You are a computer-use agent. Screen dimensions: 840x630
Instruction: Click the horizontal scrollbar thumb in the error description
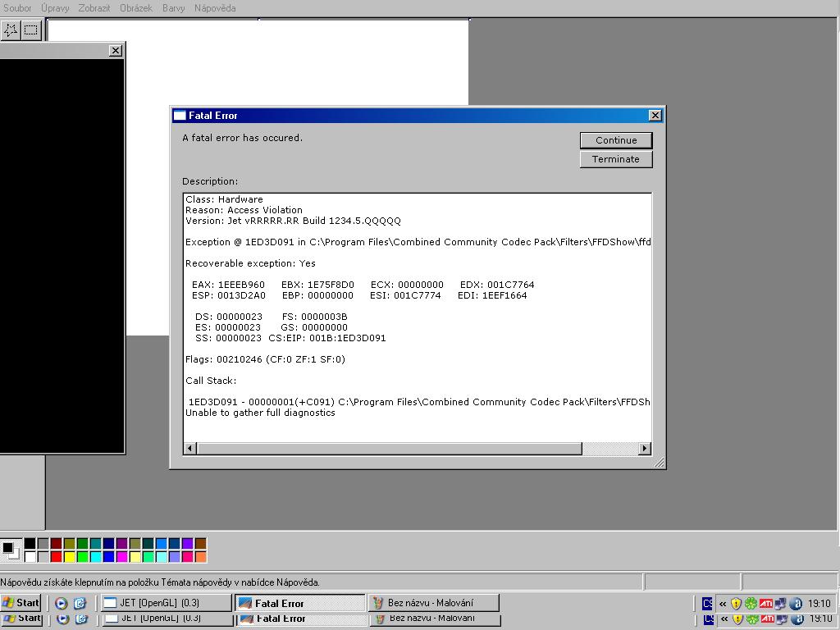(x=390, y=449)
